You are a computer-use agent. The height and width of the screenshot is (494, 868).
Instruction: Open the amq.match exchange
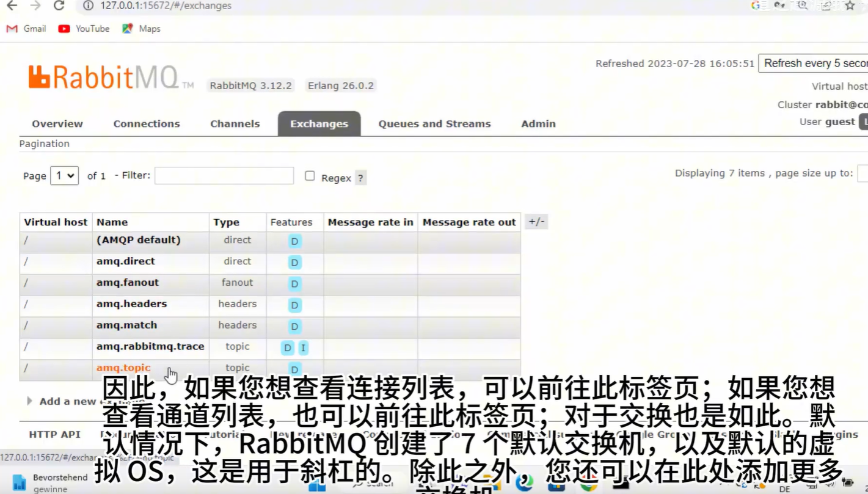click(x=126, y=325)
